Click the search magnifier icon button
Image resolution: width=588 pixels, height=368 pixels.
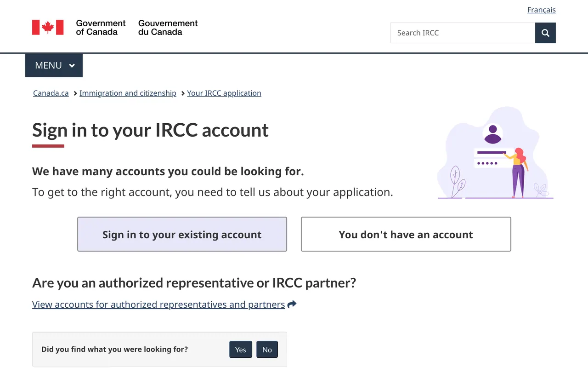(545, 33)
